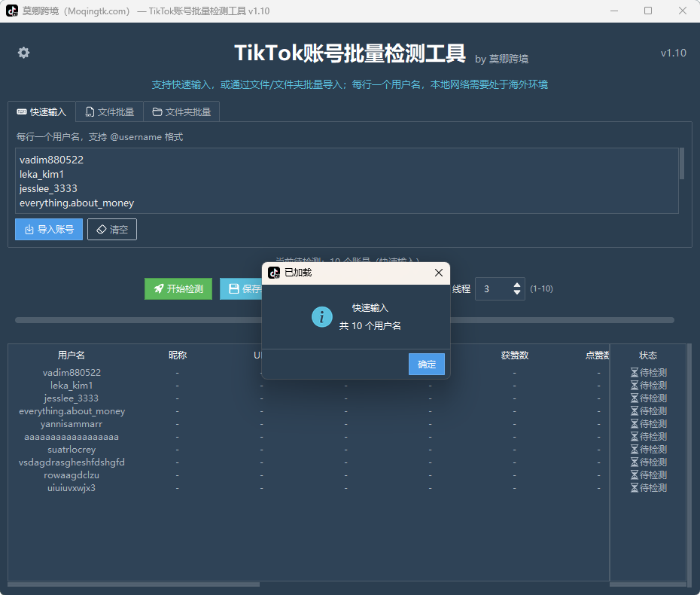
Task: Maximize the application window
Action: 648,11
